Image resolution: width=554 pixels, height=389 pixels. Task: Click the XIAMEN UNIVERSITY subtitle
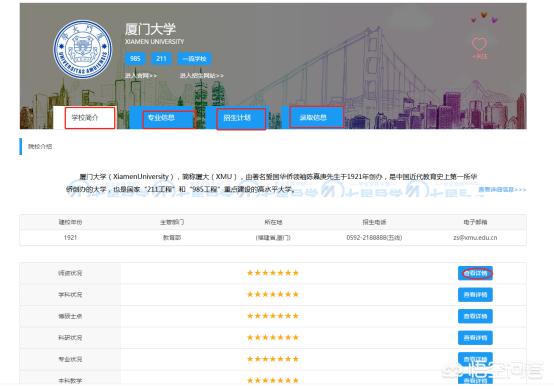pyautogui.click(x=154, y=41)
